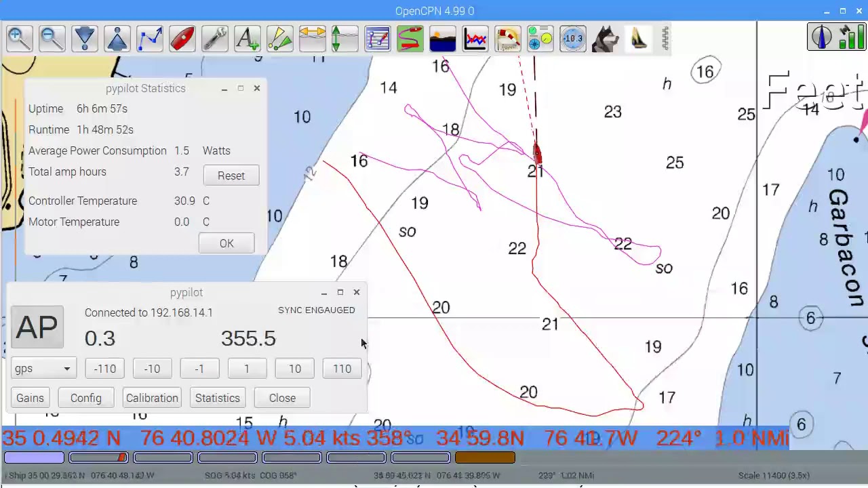The height and width of the screenshot is (488, 868).
Task: Click the -110 heading adjustment button
Action: 105,369
